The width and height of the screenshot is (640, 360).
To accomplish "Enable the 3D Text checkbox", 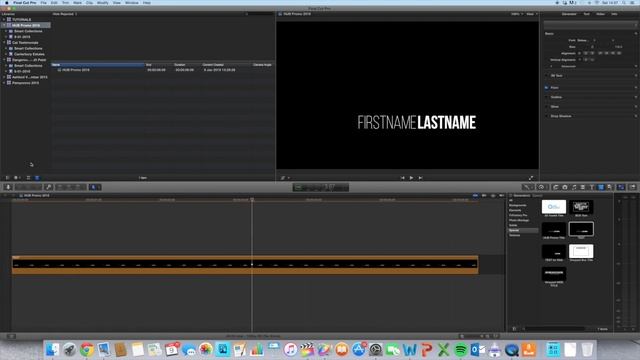I will coord(547,76).
